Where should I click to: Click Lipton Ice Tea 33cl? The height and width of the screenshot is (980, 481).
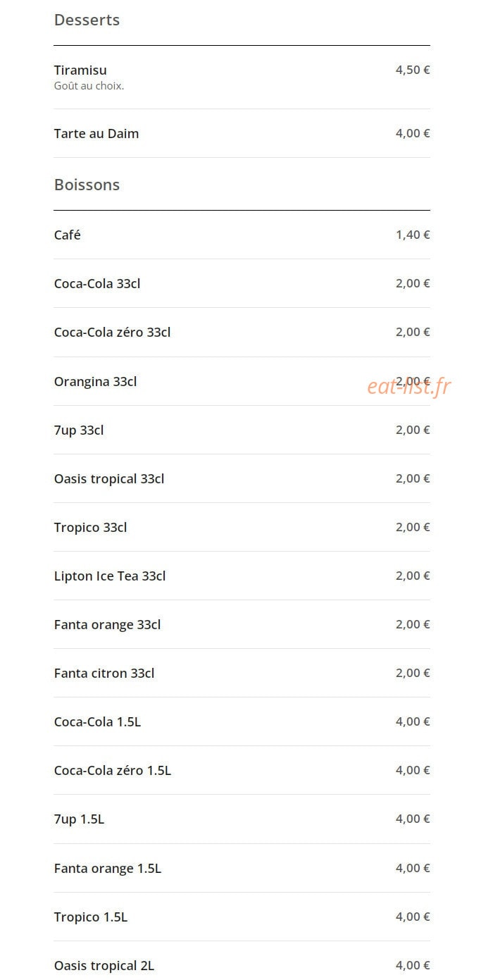[x=242, y=576]
